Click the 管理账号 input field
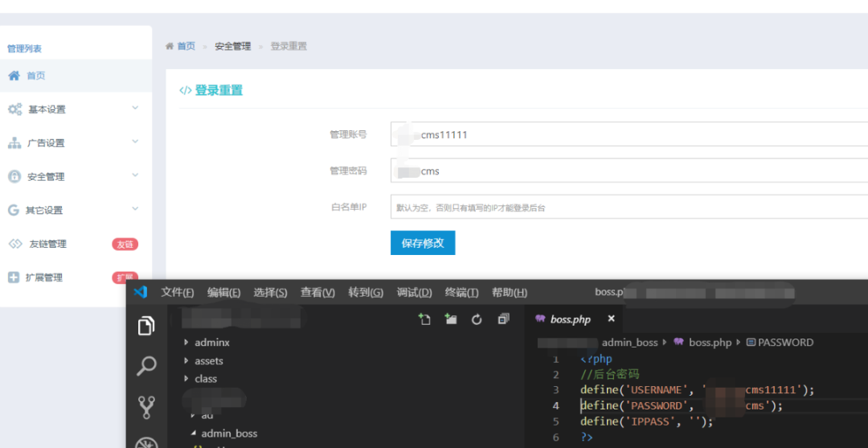 (628, 134)
